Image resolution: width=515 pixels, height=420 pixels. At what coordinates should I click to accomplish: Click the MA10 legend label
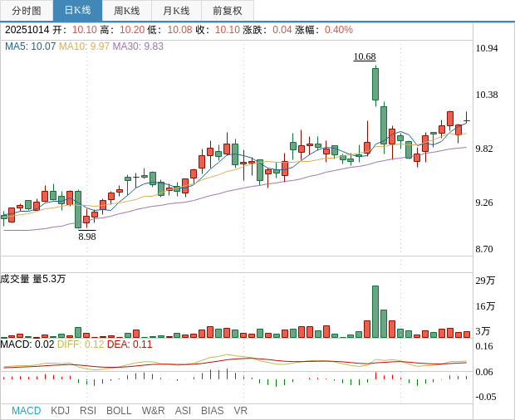84,46
